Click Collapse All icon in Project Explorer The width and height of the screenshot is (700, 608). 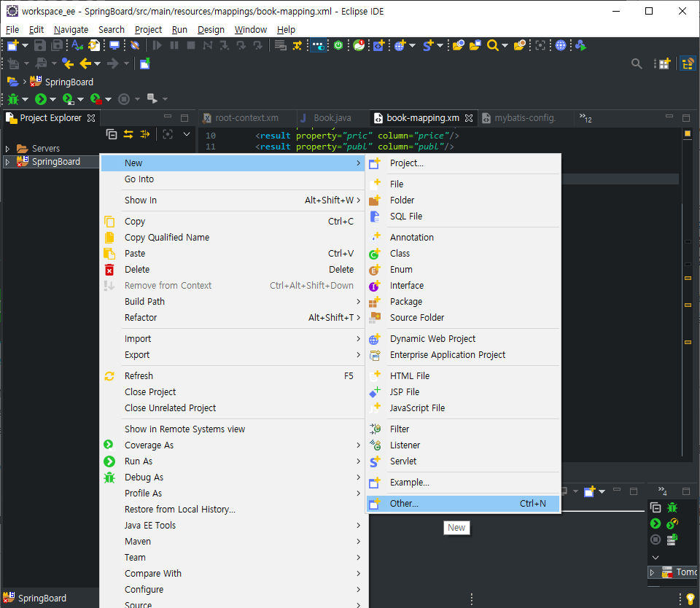point(112,134)
